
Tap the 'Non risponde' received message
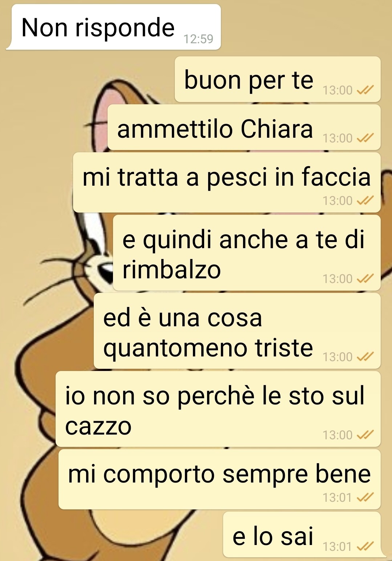114,27
